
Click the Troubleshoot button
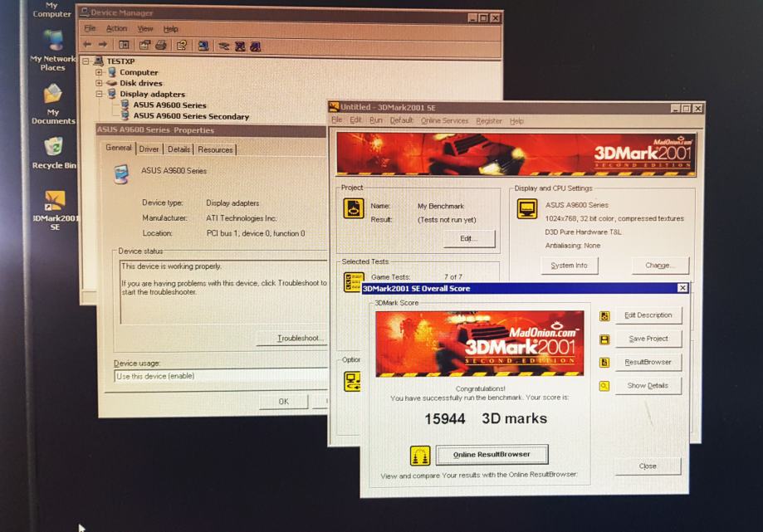(x=294, y=338)
